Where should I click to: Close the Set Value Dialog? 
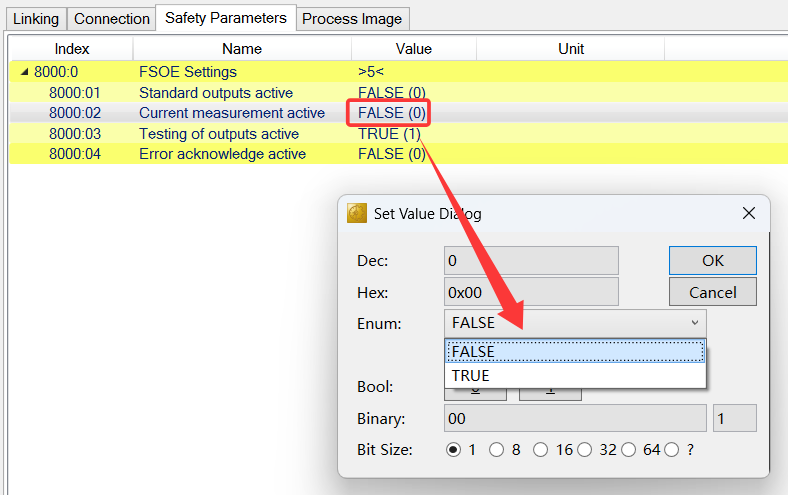748,213
